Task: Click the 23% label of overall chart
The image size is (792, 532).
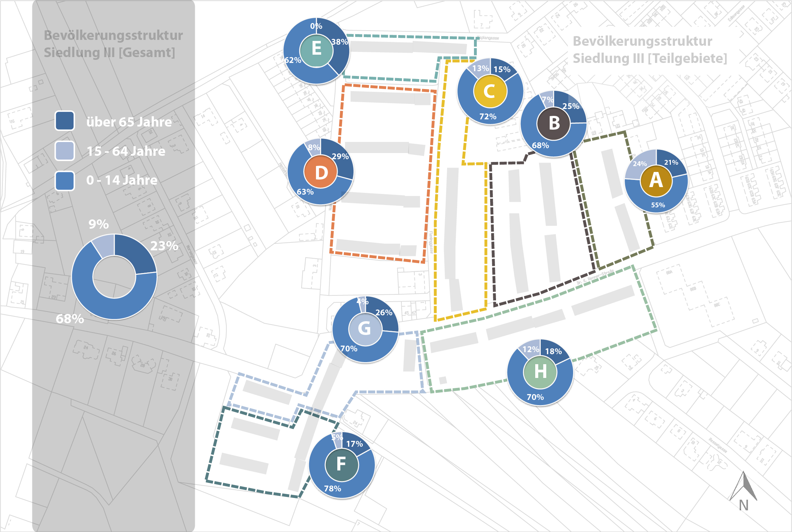Action: (x=164, y=246)
